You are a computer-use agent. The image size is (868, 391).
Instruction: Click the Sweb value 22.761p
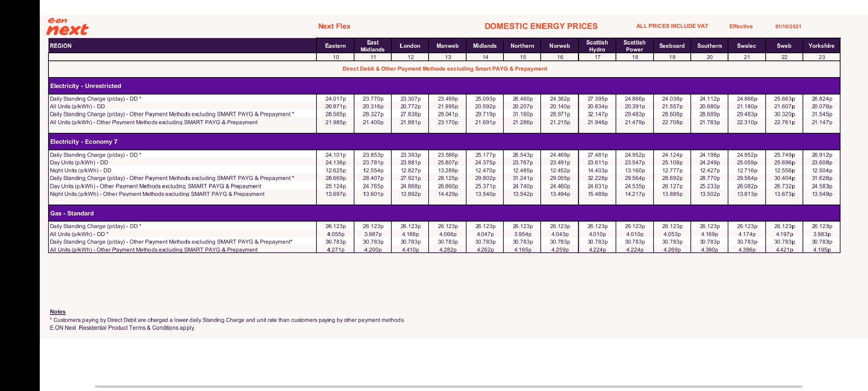784,122
